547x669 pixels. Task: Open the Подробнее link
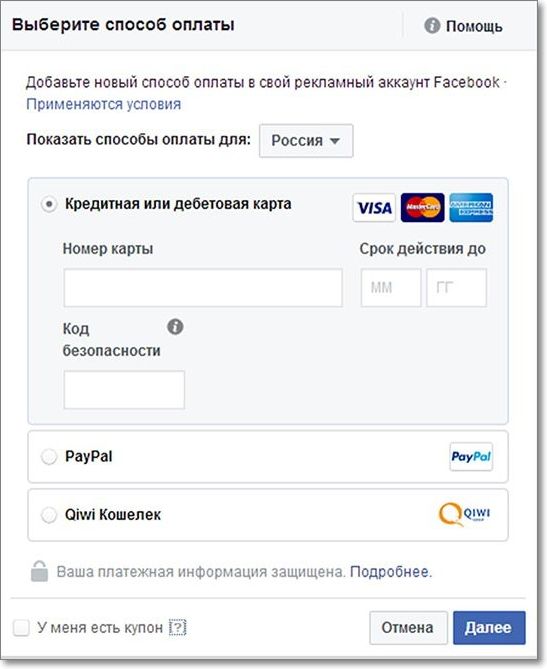[390, 572]
